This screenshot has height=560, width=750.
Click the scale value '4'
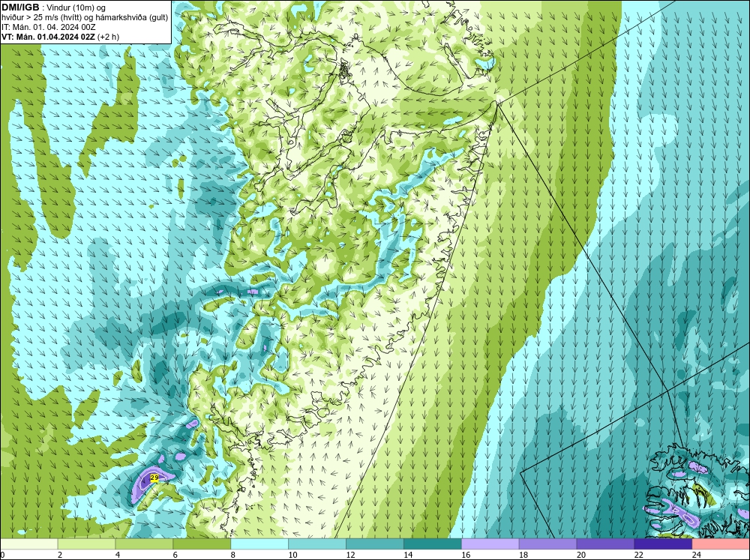[x=118, y=555]
